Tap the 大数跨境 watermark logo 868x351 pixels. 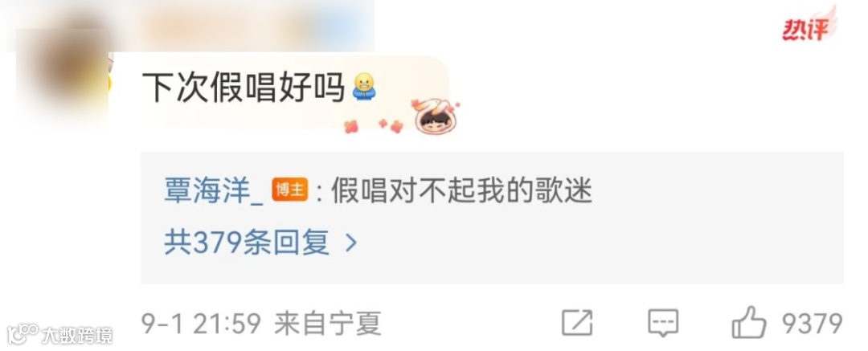[23, 334]
